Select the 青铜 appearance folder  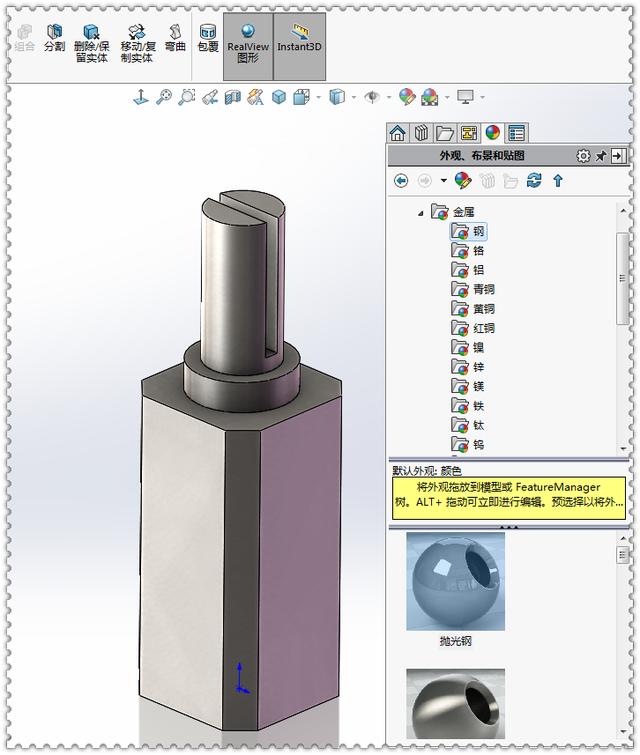click(473, 289)
